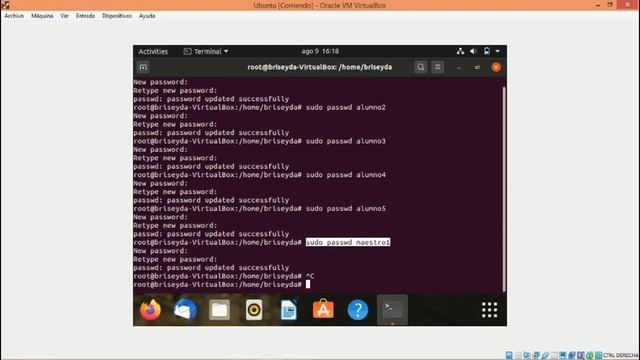This screenshot has height=360, width=640.
Task: Click the first VirtualBox status bar icon
Action: coord(509,356)
